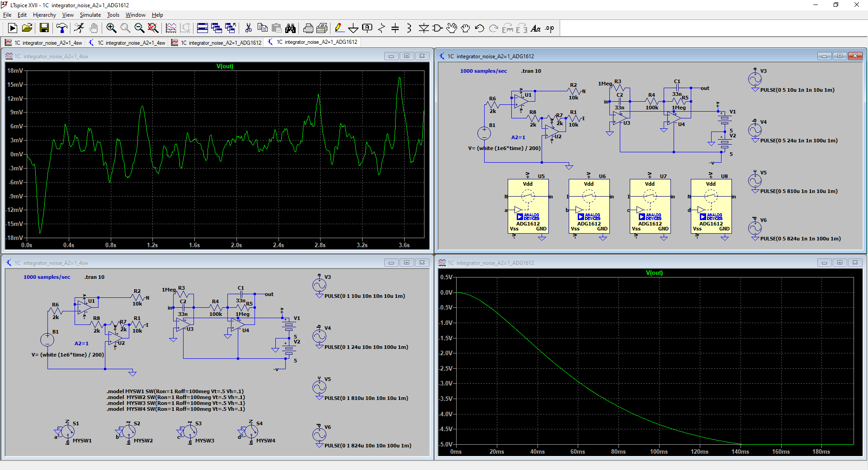
Task: Click the Find binoculars icon
Action: [x=290, y=28]
